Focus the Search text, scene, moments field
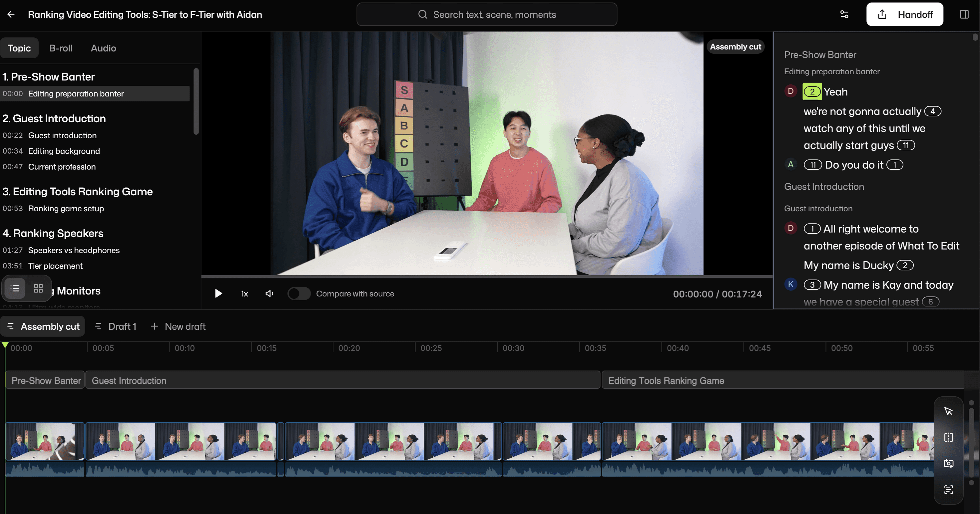This screenshot has width=980, height=514. pyautogui.click(x=487, y=14)
